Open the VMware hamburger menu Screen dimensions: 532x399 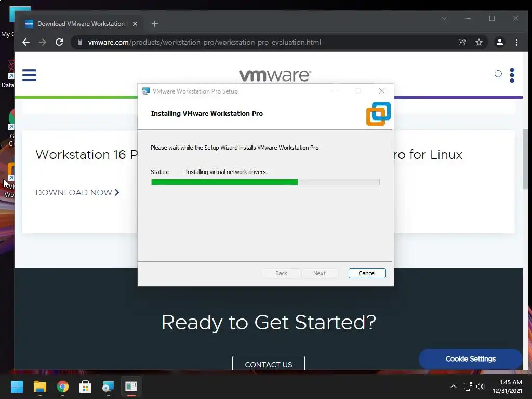[x=29, y=75]
